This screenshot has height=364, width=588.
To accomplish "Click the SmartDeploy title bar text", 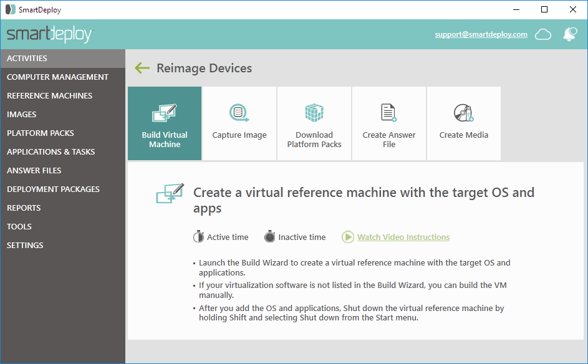I will point(40,10).
